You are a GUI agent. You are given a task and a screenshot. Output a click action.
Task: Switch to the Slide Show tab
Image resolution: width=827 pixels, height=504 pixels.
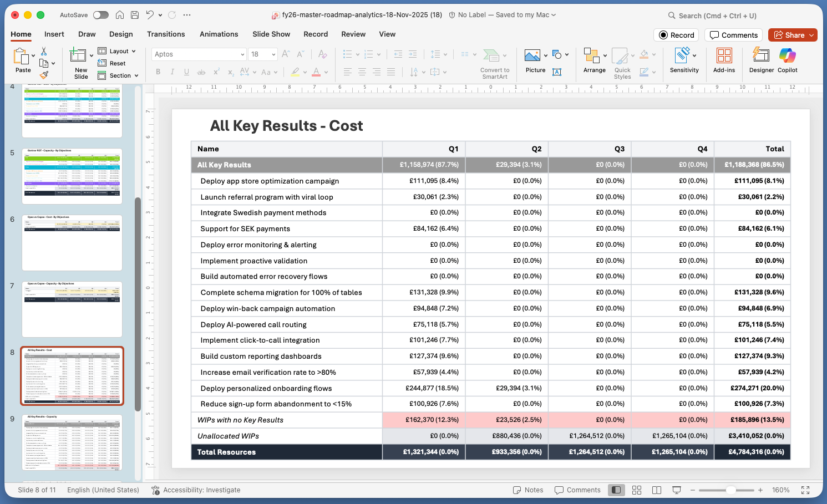click(271, 34)
